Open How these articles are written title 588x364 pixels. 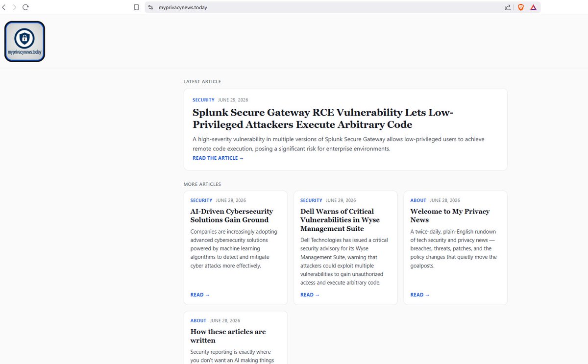pyautogui.click(x=228, y=336)
